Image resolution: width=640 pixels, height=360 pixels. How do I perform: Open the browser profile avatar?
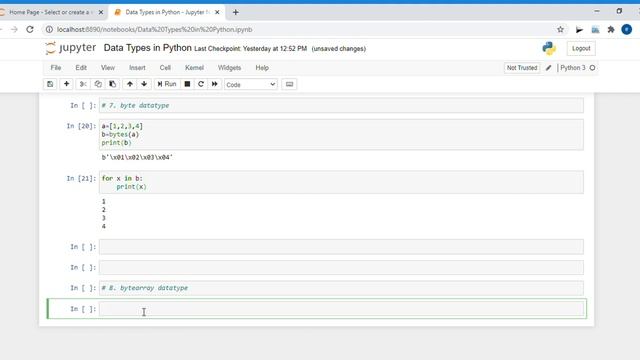pos(627,29)
